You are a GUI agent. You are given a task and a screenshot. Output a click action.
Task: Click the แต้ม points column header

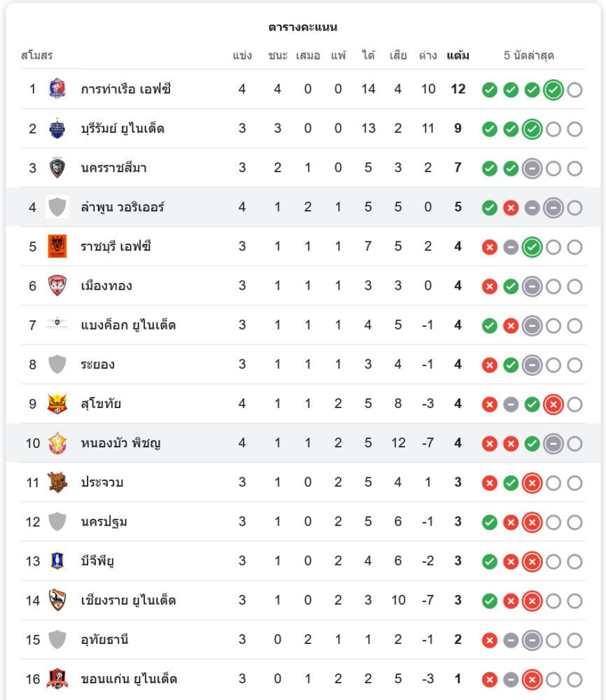[x=458, y=55]
